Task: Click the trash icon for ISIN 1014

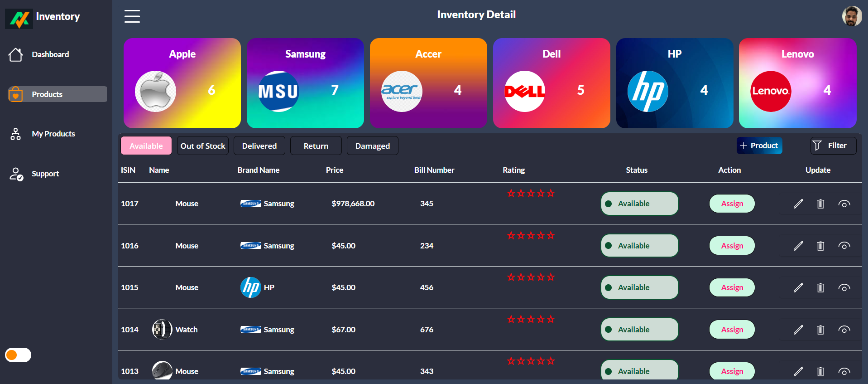Action: click(820, 330)
